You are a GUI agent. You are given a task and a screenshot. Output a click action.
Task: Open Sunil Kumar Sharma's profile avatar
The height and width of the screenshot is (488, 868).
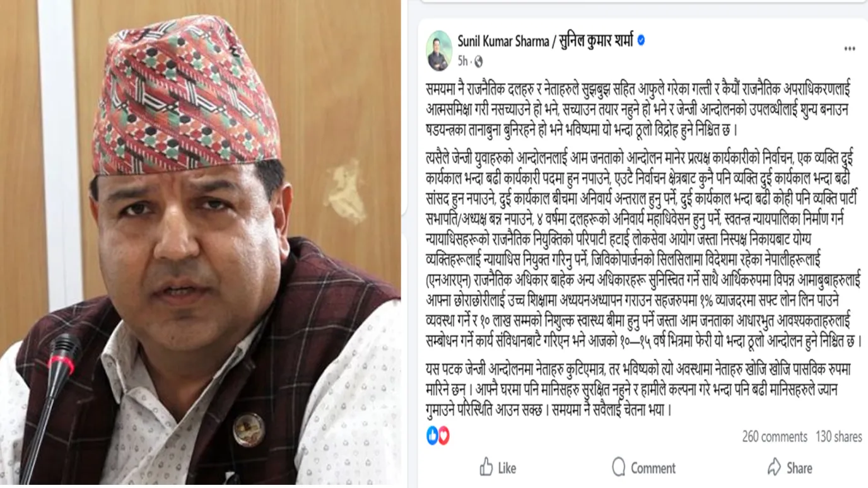click(x=439, y=50)
